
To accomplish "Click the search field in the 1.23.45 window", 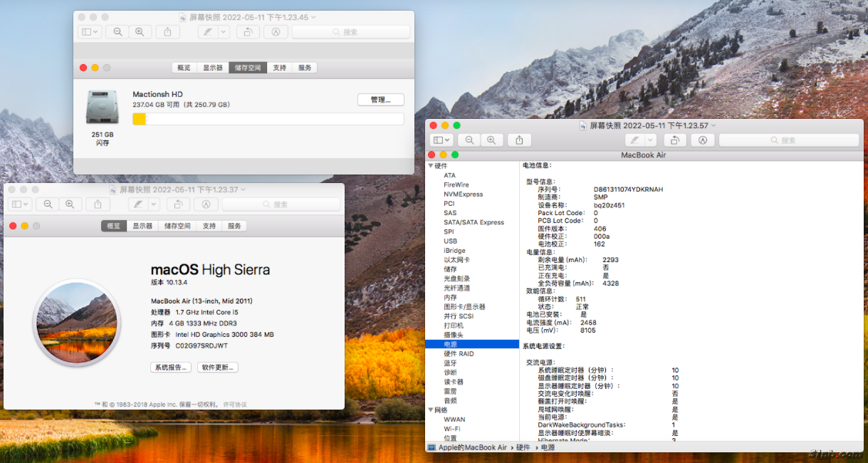I will coord(351,32).
